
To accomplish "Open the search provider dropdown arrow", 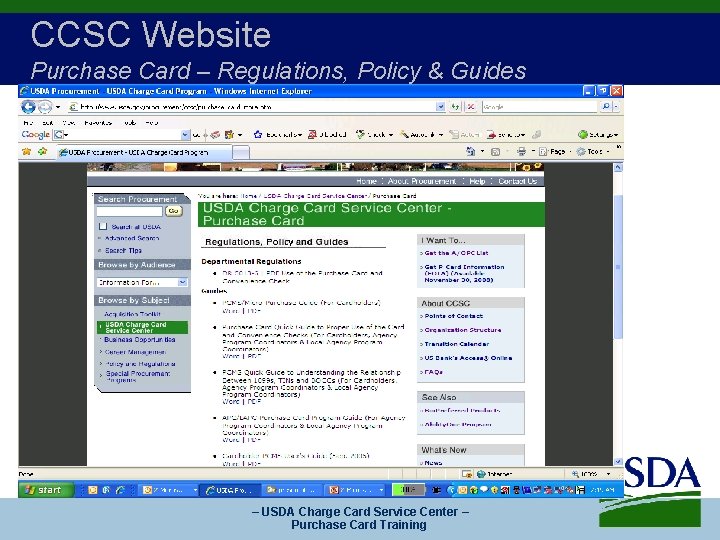I will click(616, 107).
